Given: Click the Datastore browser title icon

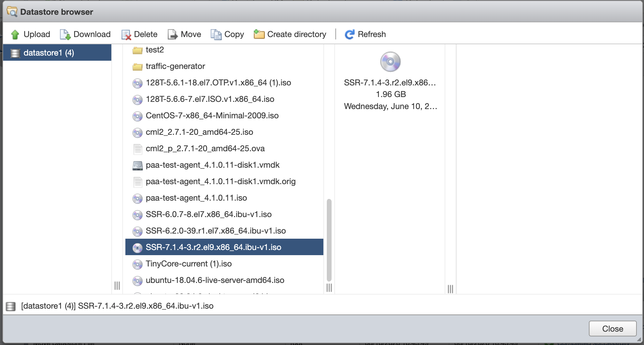Looking at the screenshot, I should click(x=12, y=12).
